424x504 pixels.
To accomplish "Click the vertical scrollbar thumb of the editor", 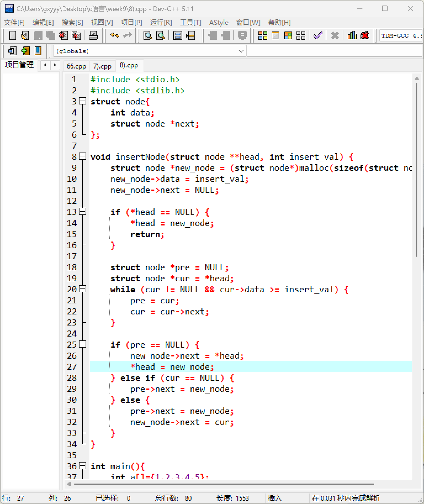I will (x=417, y=170).
